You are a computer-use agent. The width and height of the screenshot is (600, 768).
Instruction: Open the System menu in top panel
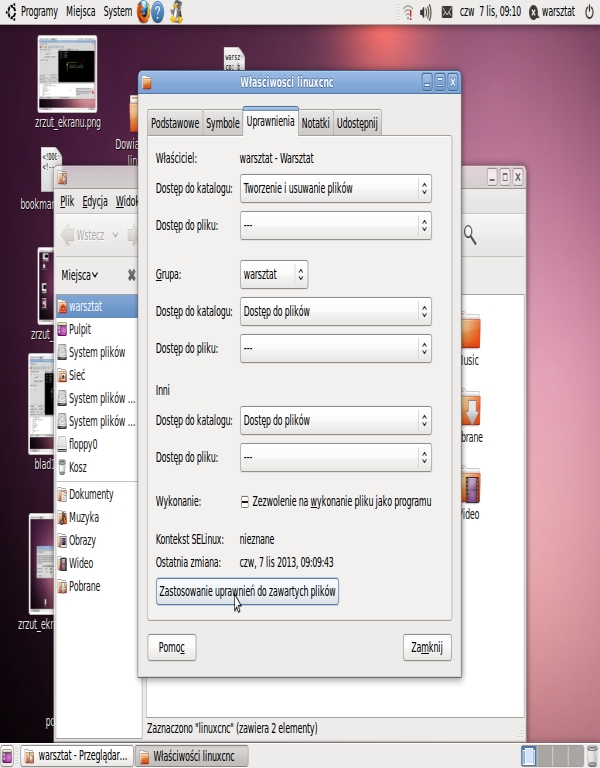(x=118, y=11)
